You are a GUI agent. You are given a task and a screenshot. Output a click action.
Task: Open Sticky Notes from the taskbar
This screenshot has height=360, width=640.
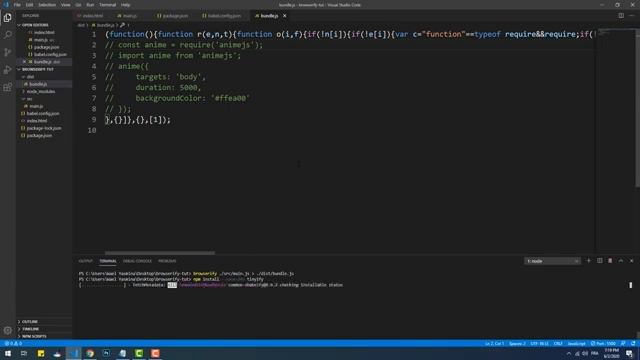[x=41, y=353]
